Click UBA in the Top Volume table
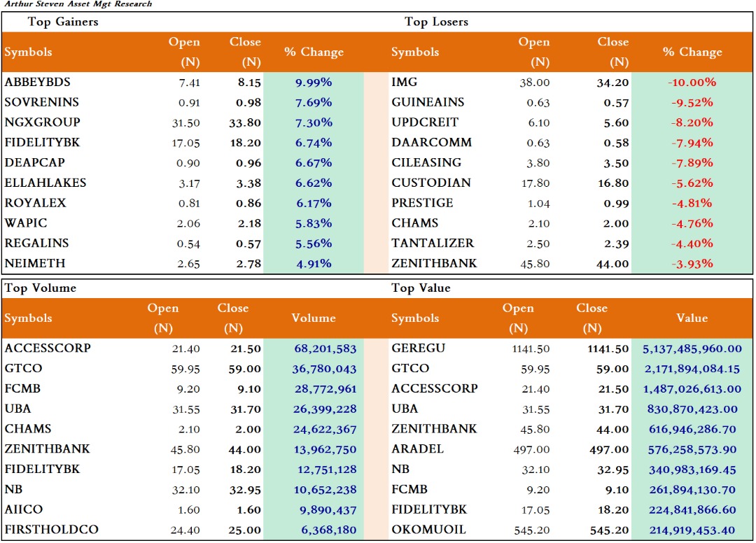This screenshot has width=756, height=543. [x=17, y=409]
